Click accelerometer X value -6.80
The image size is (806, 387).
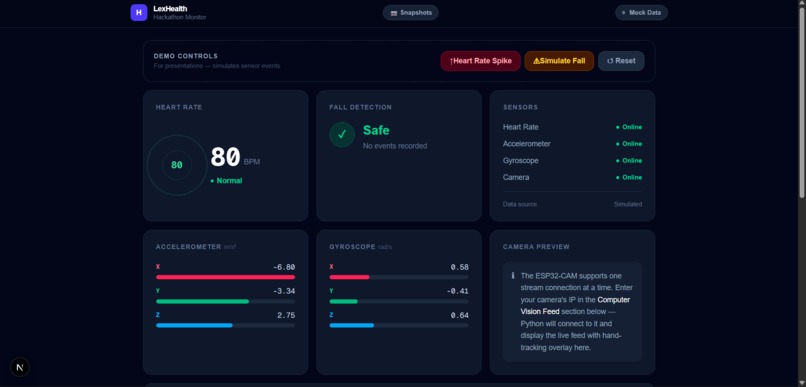click(x=284, y=267)
